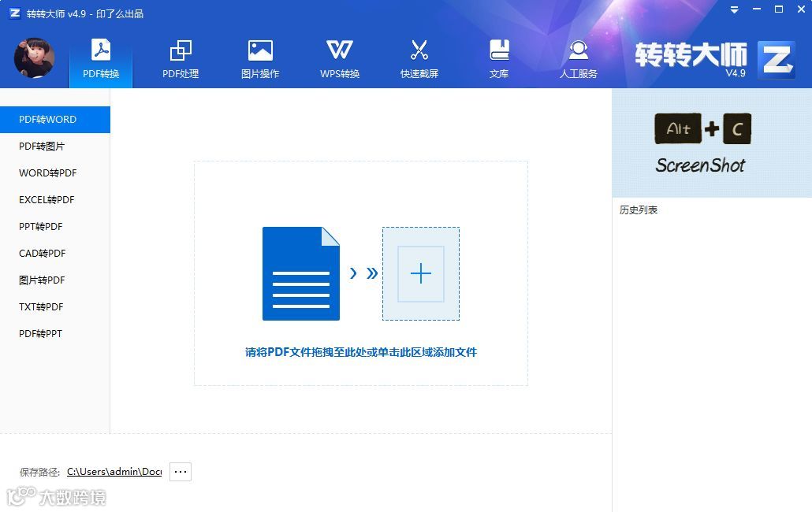The image size is (812, 512).
Task: Select EXCEL转PDF in the sidebar
Action: [55, 200]
